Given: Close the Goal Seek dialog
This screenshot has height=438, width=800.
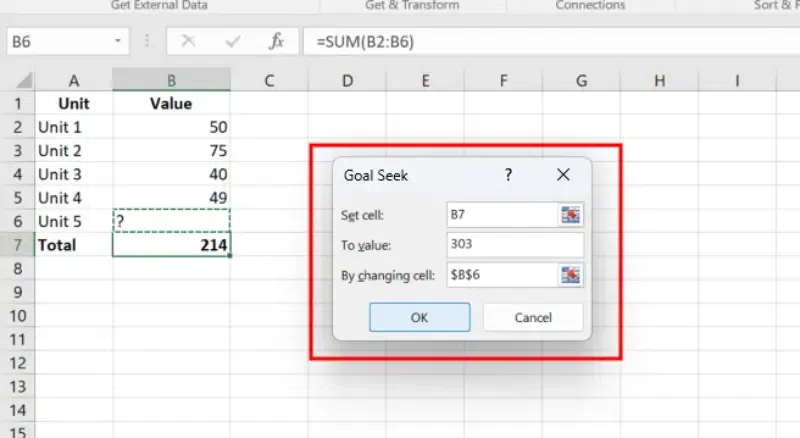Looking at the screenshot, I should 563,175.
